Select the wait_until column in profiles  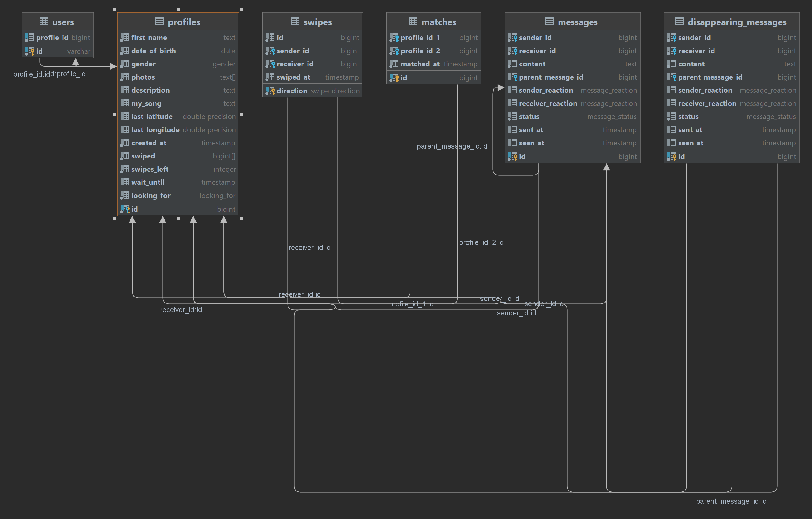(178, 182)
